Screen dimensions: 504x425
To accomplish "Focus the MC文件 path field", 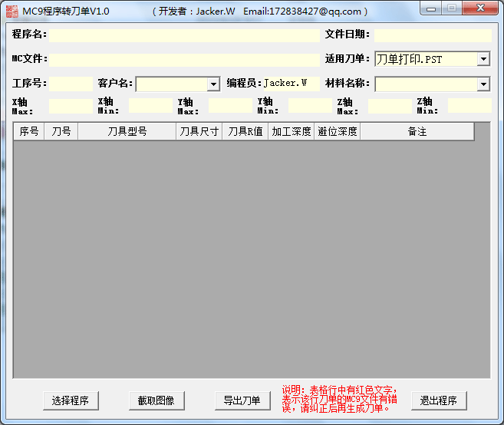I will [184, 60].
